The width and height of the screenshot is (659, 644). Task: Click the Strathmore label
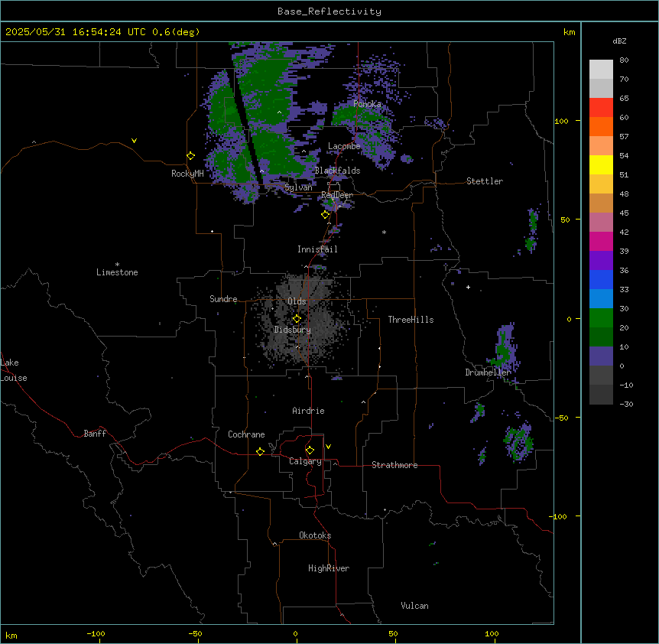[x=394, y=465]
